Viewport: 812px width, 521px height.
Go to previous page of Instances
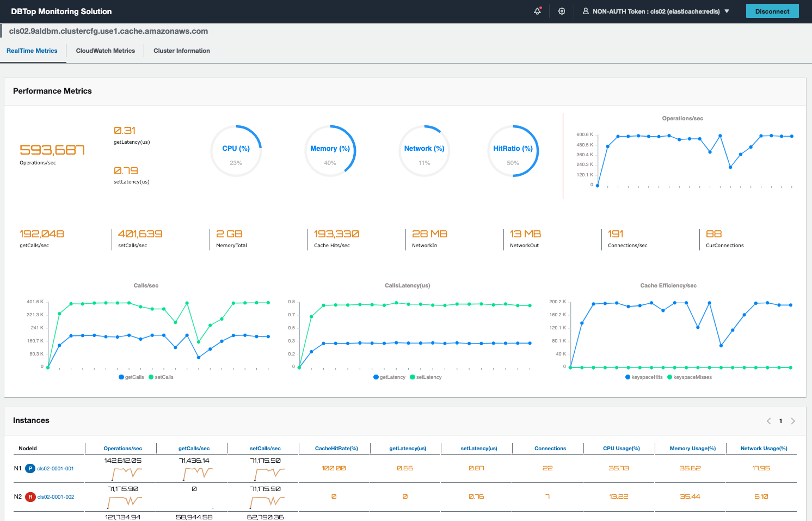point(768,421)
